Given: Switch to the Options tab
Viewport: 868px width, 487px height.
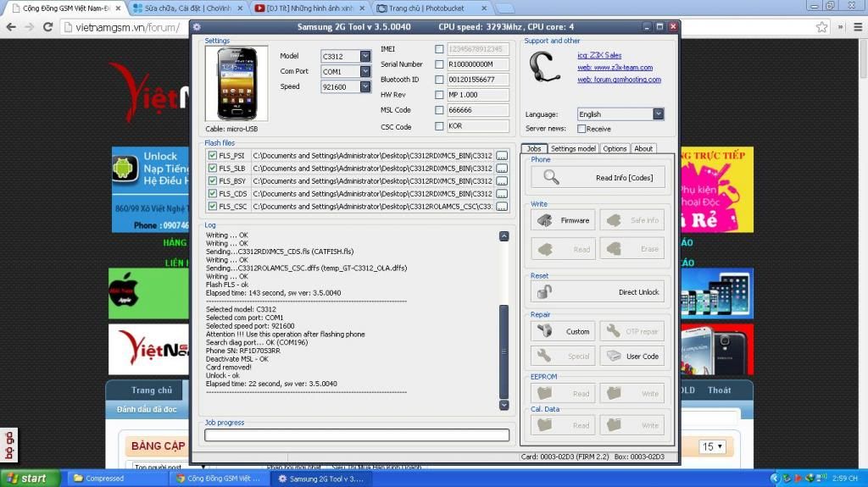Looking at the screenshot, I should tap(615, 148).
